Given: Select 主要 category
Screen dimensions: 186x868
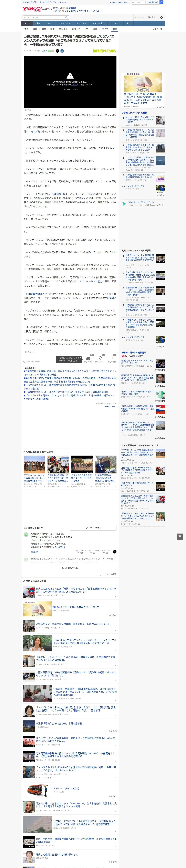Looking at the screenshot, I should [26, 29].
